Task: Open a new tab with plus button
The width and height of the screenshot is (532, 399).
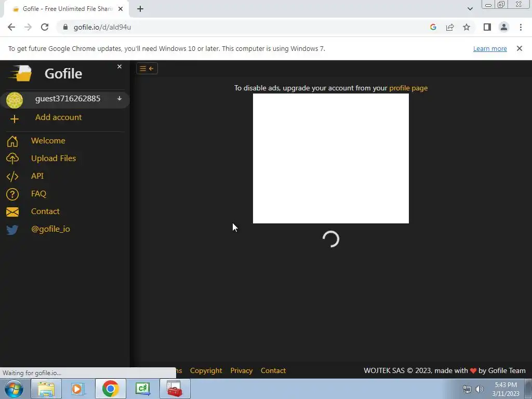Action: pos(140,9)
